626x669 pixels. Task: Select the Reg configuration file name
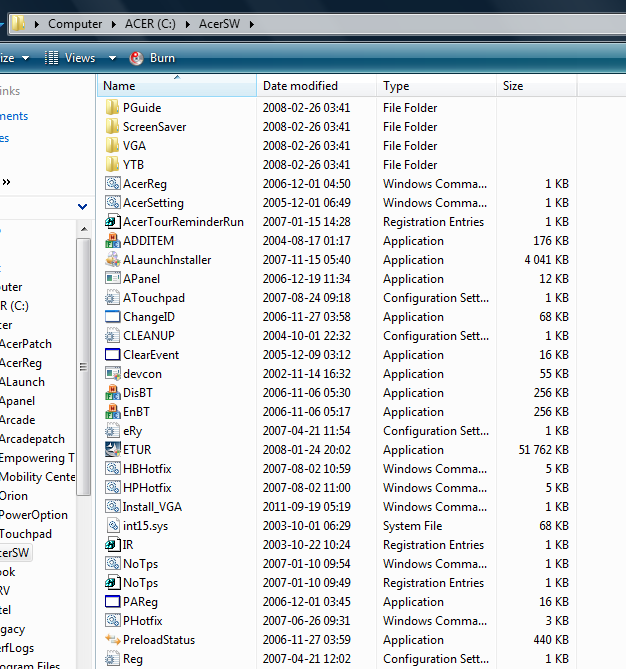tap(133, 659)
